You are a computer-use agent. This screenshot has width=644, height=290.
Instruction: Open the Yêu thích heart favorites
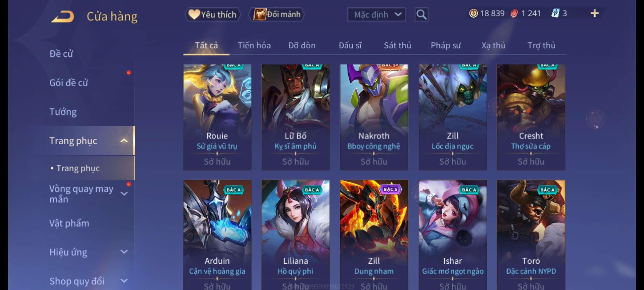[213, 15]
